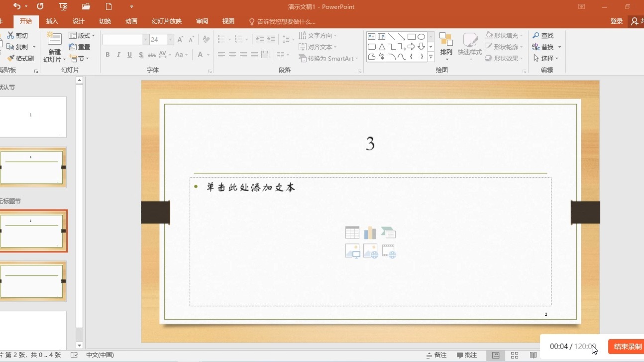Decrease list indent level
The image size is (644, 362).
pos(260,39)
